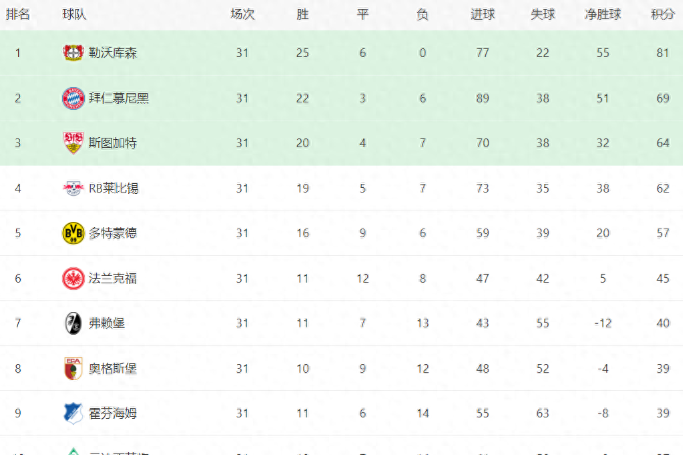Click the Bayern Munich club logo
The image size is (683, 455).
[72, 97]
